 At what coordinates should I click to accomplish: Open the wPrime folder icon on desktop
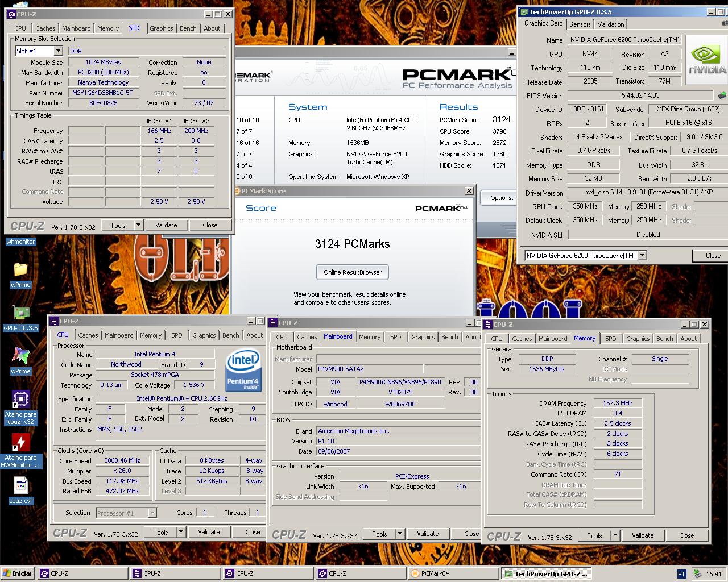pos(20,269)
